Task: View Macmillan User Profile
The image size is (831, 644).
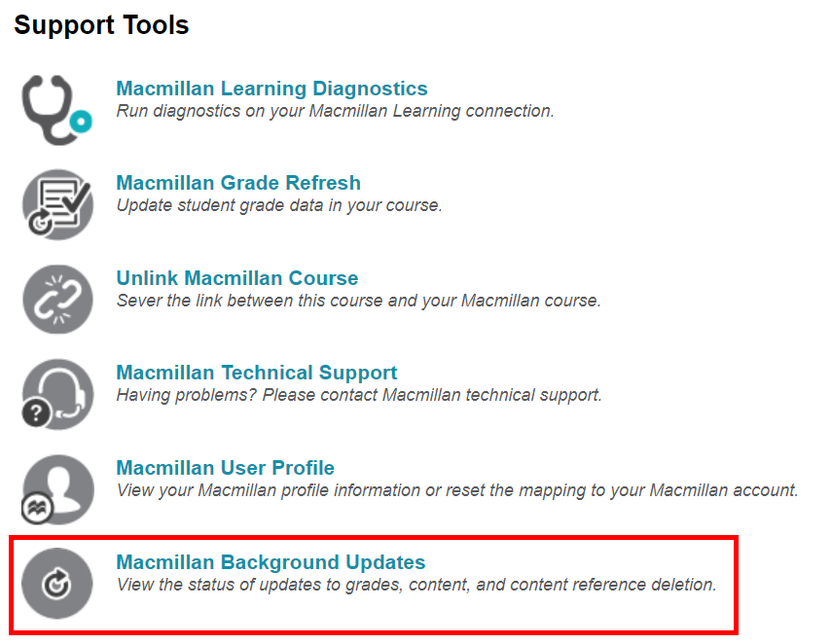Action: (225, 467)
